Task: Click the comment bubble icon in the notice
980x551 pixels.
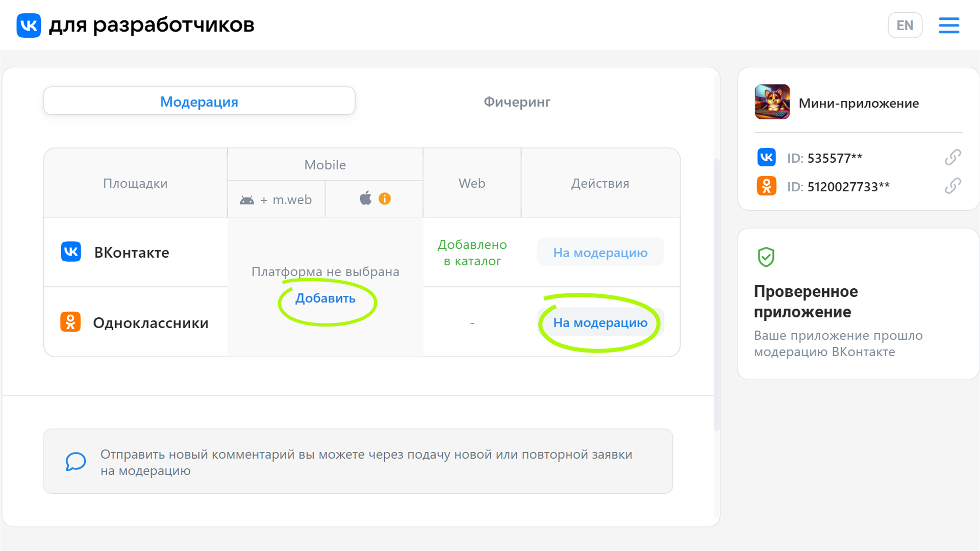Action: tap(76, 461)
